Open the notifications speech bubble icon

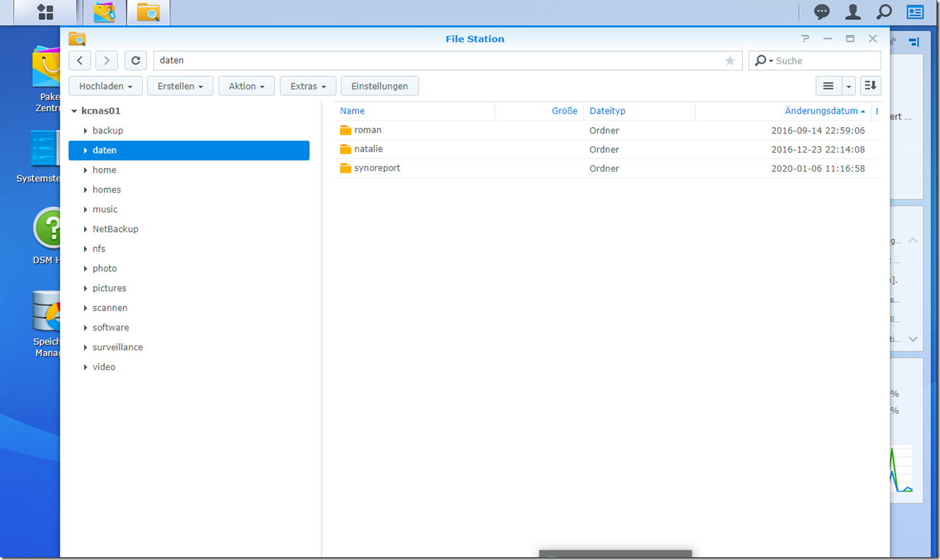click(x=822, y=12)
